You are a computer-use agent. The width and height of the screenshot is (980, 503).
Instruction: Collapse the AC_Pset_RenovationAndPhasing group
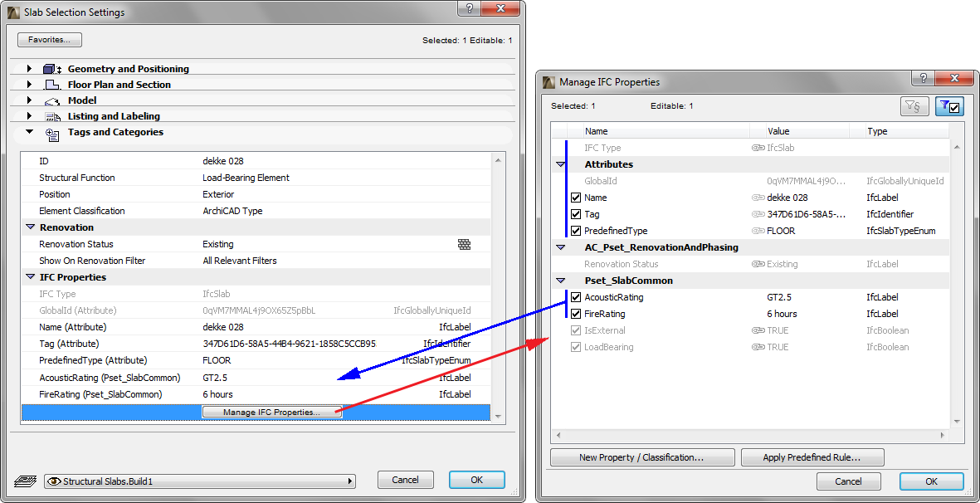coord(561,247)
